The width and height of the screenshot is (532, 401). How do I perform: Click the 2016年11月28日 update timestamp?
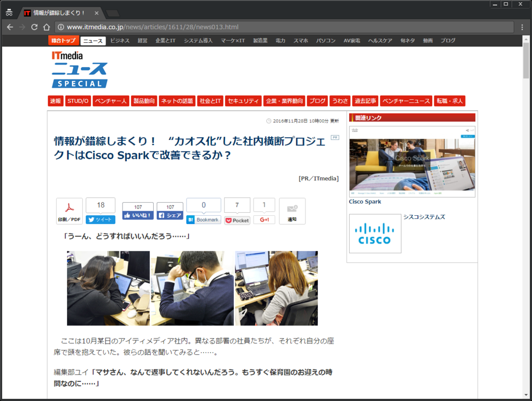tap(303, 121)
